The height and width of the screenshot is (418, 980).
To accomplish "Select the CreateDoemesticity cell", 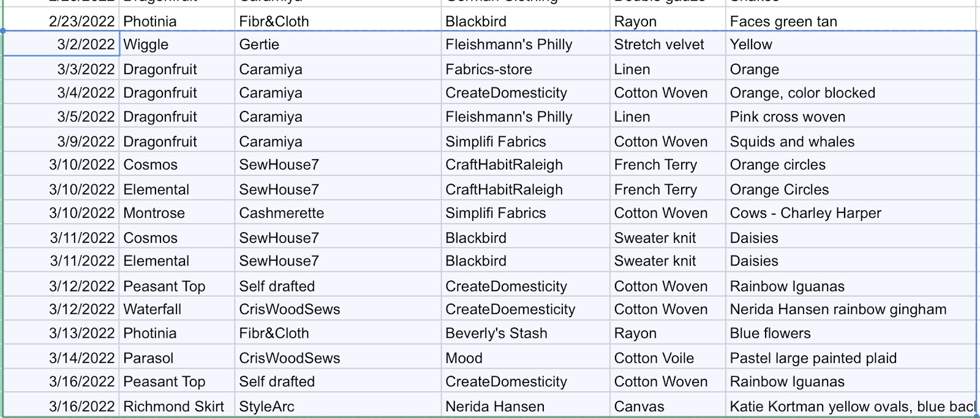I will coord(526,309).
